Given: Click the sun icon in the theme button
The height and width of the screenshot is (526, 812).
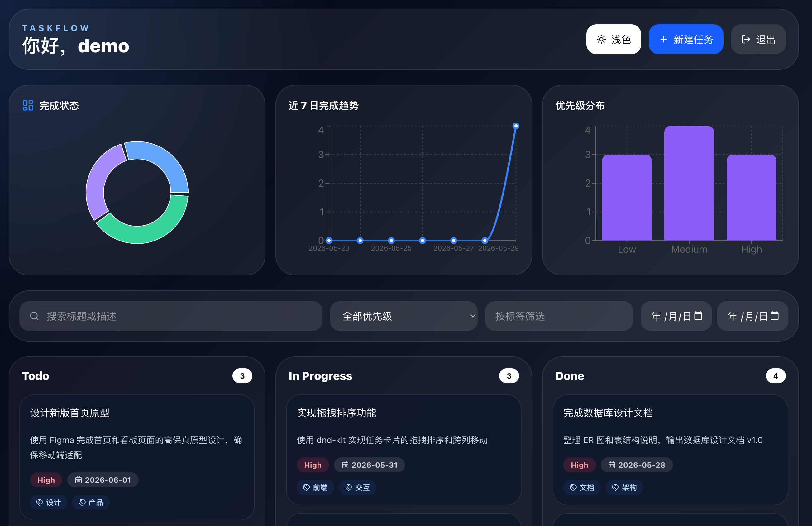Looking at the screenshot, I should tap(601, 40).
